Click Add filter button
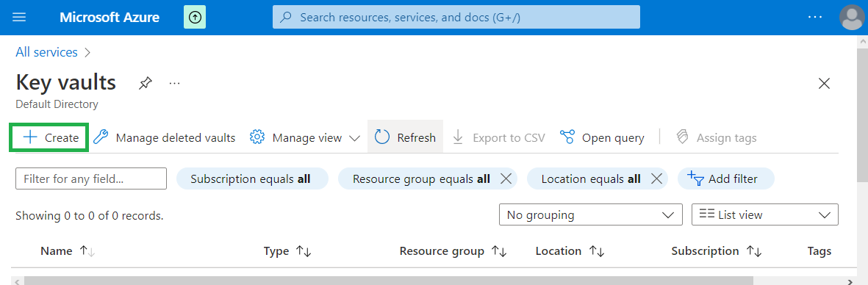The width and height of the screenshot is (868, 285). [x=725, y=178]
